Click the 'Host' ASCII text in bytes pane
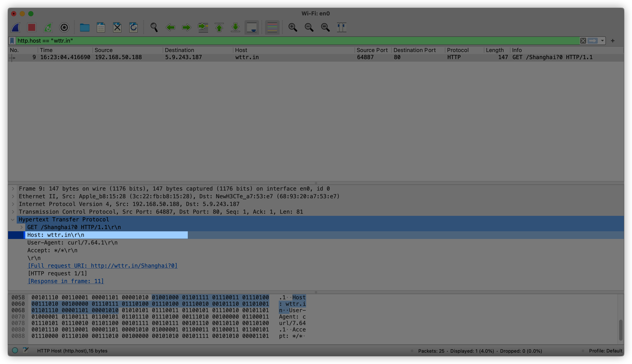This screenshot has width=632, height=364. click(x=299, y=297)
